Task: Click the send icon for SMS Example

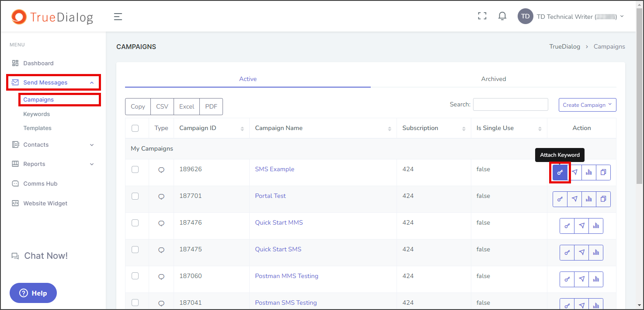Action: coord(574,173)
